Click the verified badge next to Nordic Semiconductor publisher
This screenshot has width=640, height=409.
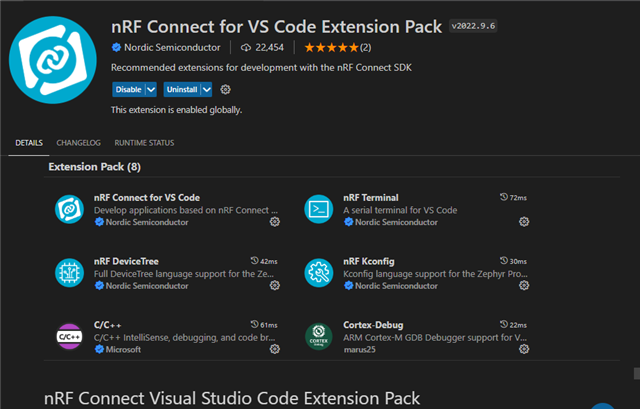click(x=116, y=47)
